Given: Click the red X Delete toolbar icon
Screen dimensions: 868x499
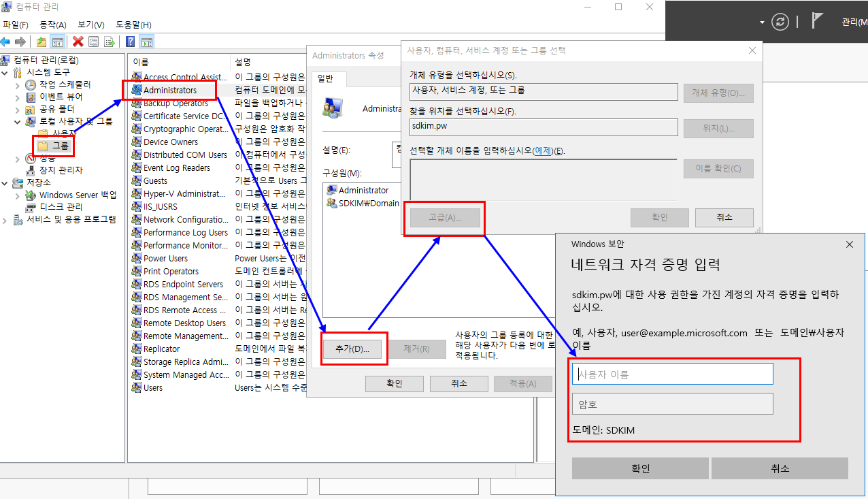Looking at the screenshot, I should pyautogui.click(x=78, y=42).
